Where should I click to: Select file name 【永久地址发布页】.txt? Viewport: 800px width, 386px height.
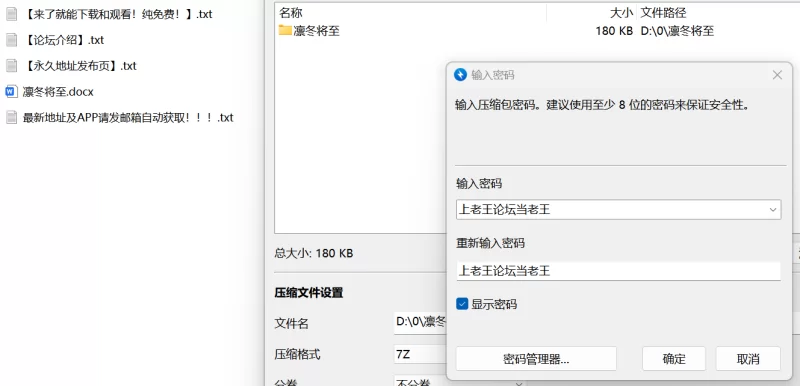click(80, 66)
